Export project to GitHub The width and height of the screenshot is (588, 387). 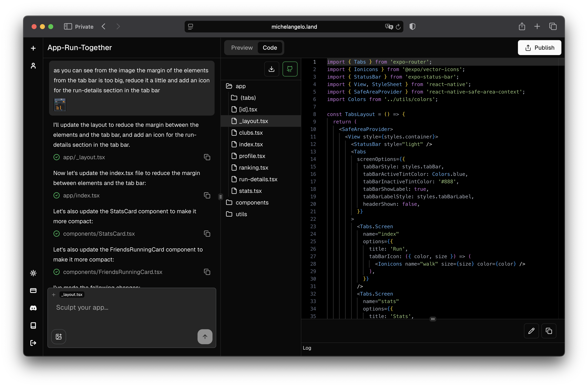(290, 69)
